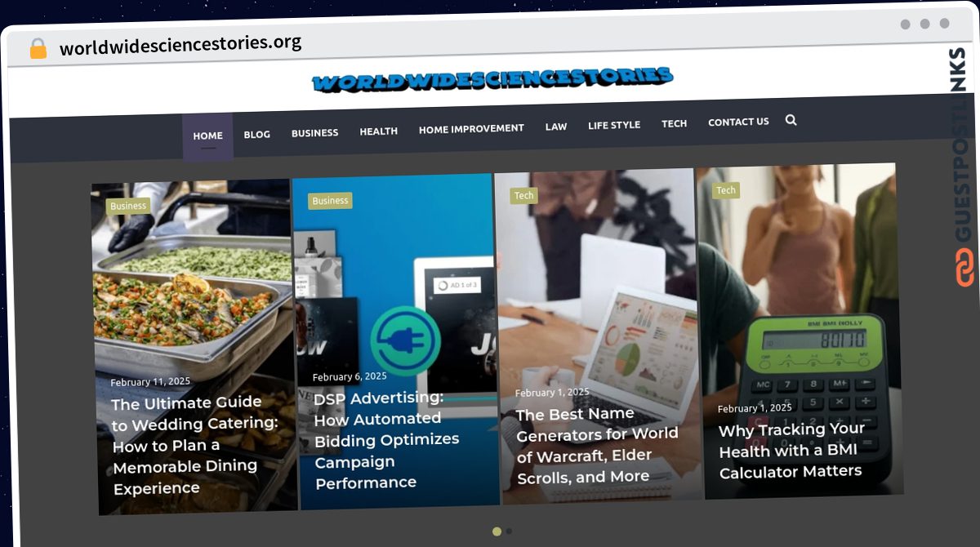Viewport: 980px width, 547px height.
Task: Go to the Business menu section
Action: click(314, 133)
